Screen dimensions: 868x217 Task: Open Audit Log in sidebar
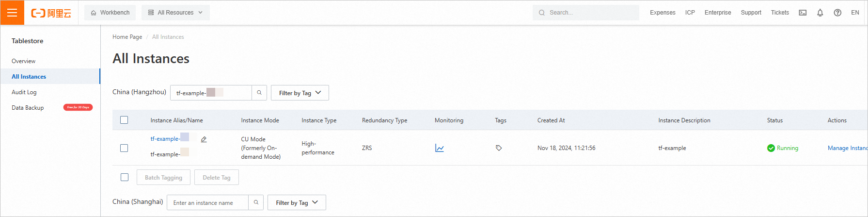pos(24,92)
